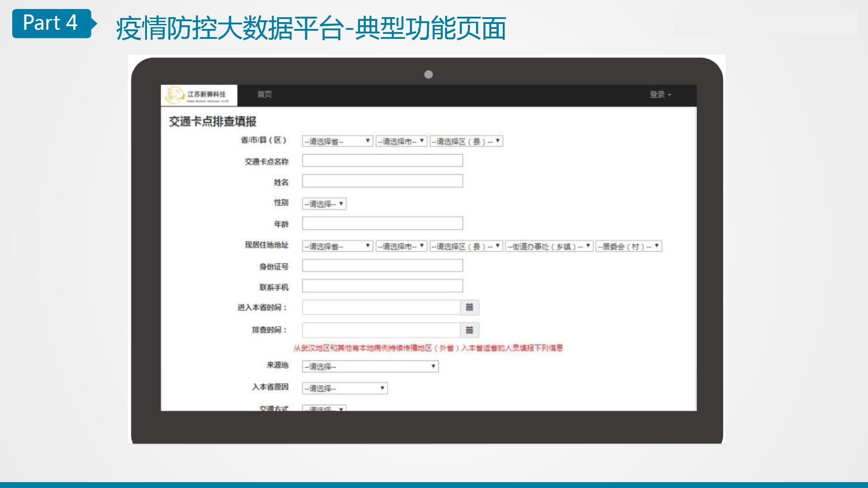This screenshot has width=868, height=488.
Task: Focus the 进入本省时间 date field
Action: 381,307
